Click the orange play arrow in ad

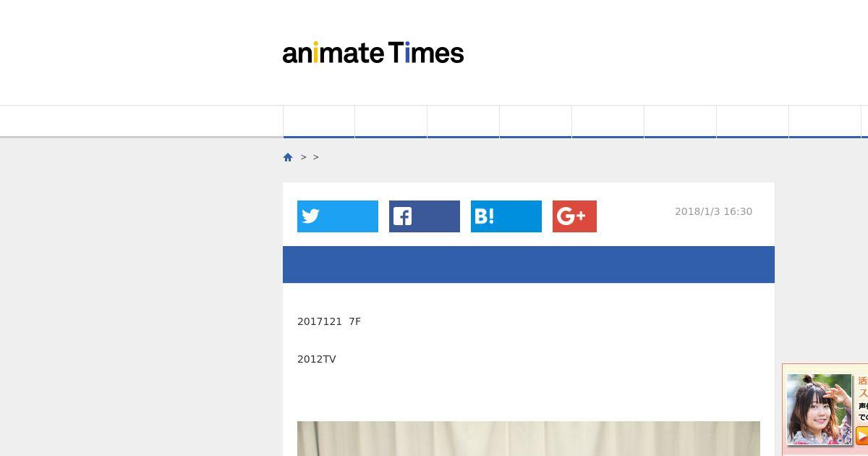862,435
